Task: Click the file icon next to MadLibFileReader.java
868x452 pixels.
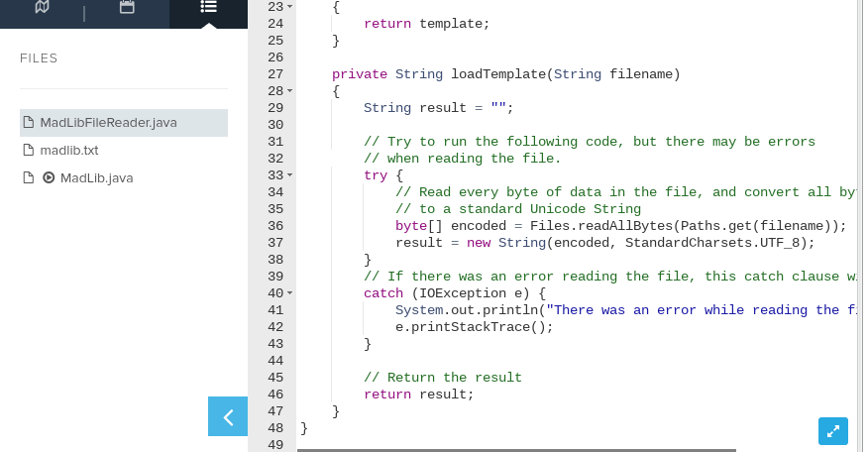Action: coord(28,123)
